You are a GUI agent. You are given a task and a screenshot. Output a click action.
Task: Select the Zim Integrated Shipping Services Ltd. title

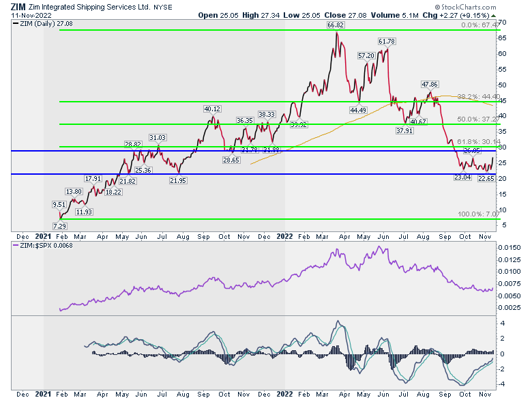pos(89,7)
